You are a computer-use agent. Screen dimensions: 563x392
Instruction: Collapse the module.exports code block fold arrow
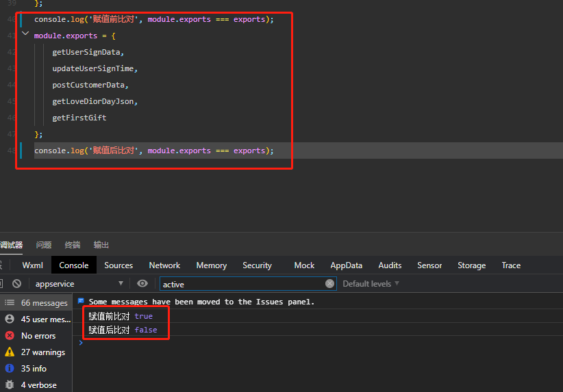[25, 34]
